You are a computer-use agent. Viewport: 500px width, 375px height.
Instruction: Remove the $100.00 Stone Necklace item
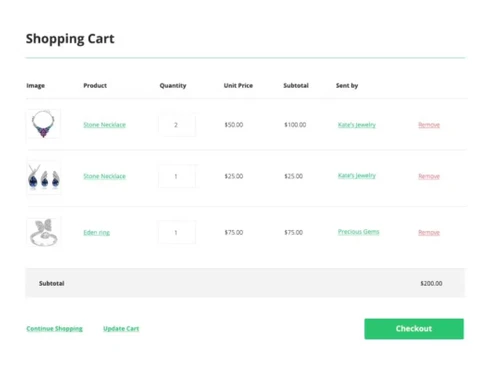coord(429,125)
